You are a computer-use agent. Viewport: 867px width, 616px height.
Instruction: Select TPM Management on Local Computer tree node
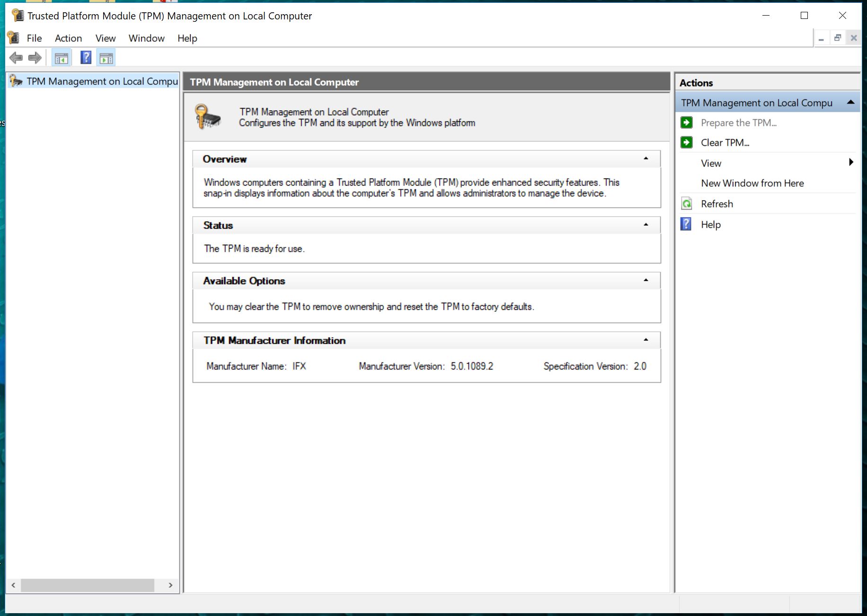102,81
